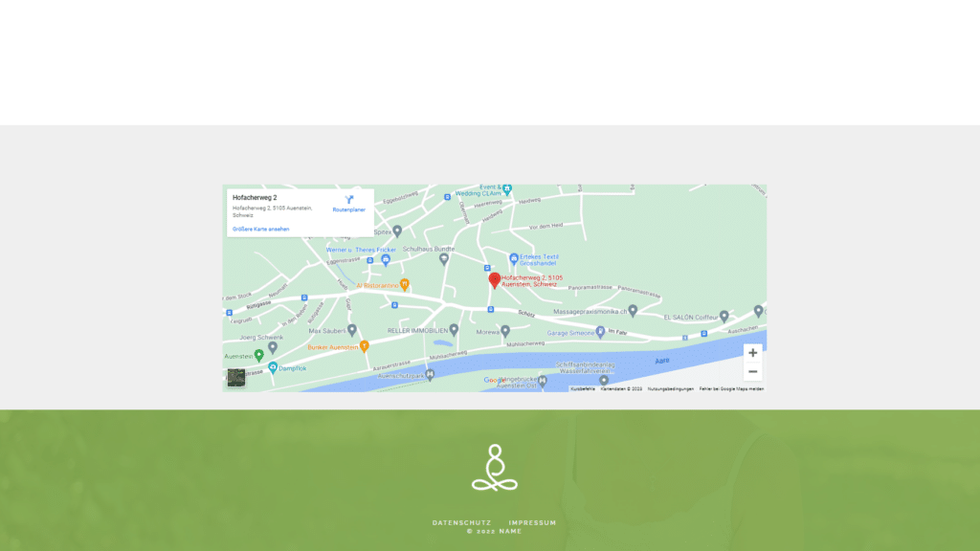Select the Massagepraxismonika.ch map pin
The width and height of the screenshot is (980, 551).
click(x=633, y=311)
